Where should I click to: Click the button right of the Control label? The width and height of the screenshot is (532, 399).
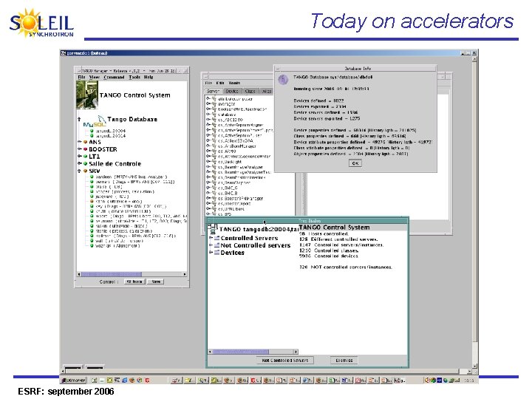coord(134,282)
